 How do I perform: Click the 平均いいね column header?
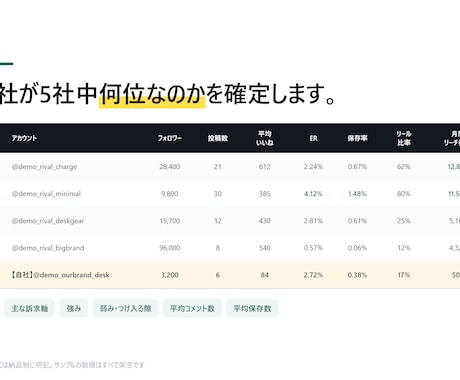tap(265, 138)
